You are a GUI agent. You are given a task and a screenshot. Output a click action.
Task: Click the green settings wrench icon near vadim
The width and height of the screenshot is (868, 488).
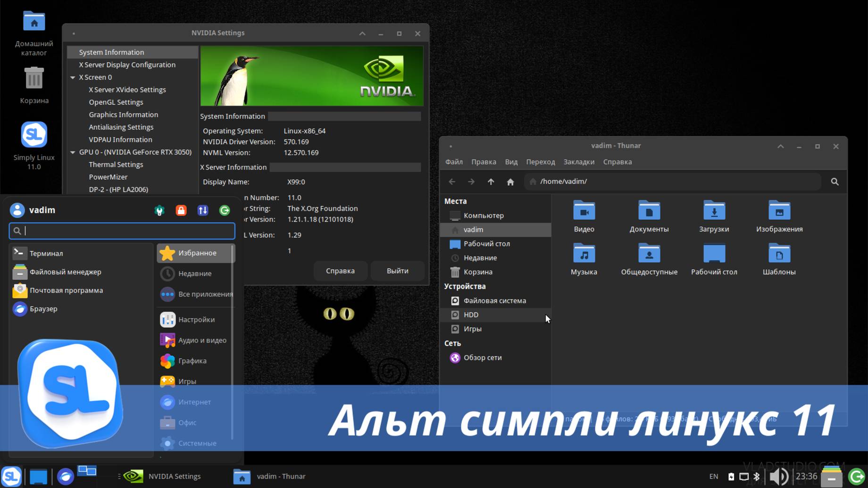[x=159, y=210]
